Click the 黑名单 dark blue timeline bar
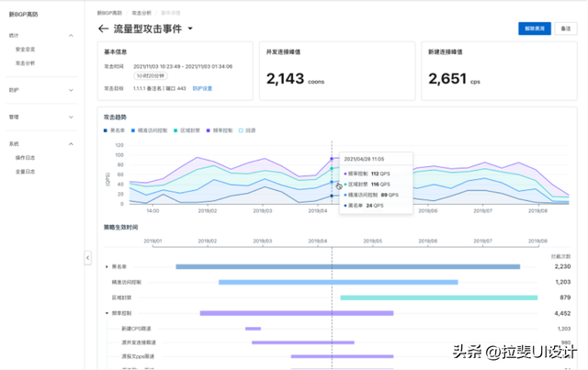The height and width of the screenshot is (370, 588). point(348,267)
